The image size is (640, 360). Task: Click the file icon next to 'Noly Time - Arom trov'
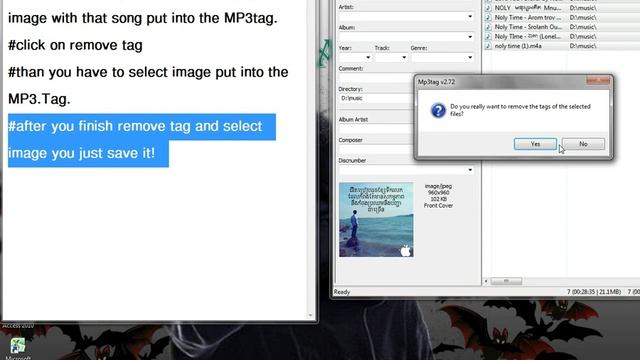(x=488, y=18)
